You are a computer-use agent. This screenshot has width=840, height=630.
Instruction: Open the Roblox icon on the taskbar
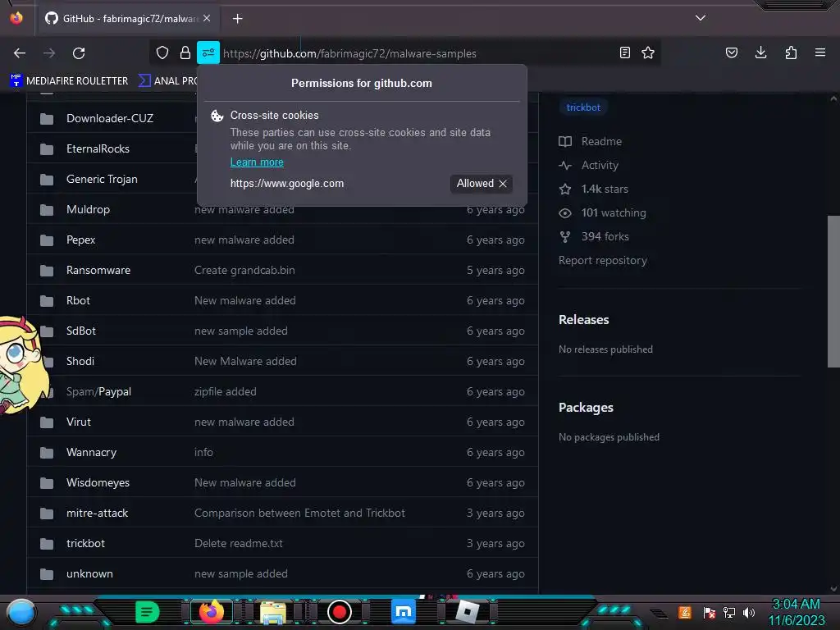tap(468, 612)
